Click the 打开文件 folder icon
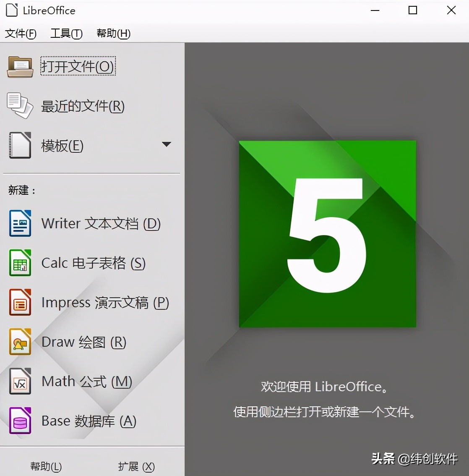This screenshot has width=469, height=476. coord(19,66)
